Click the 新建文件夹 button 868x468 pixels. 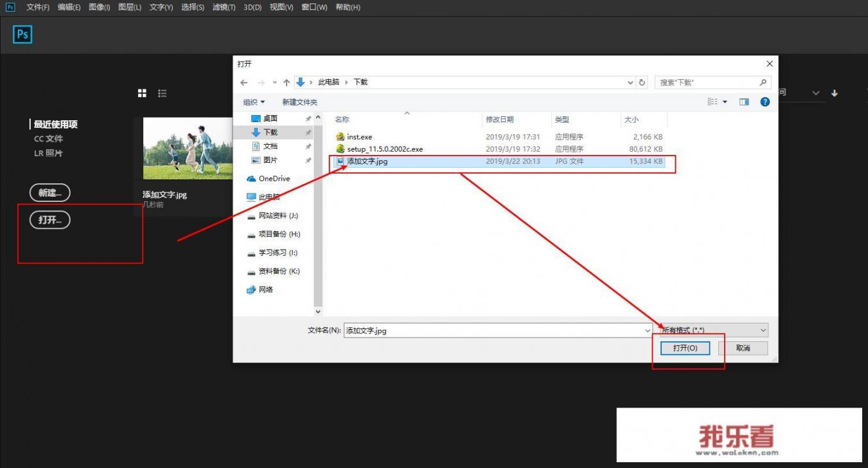299,102
